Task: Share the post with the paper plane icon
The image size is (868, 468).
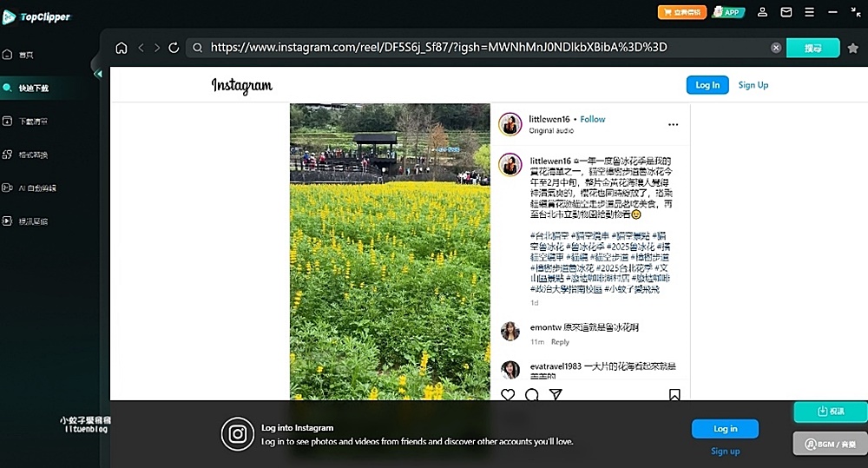Action: coord(556,394)
